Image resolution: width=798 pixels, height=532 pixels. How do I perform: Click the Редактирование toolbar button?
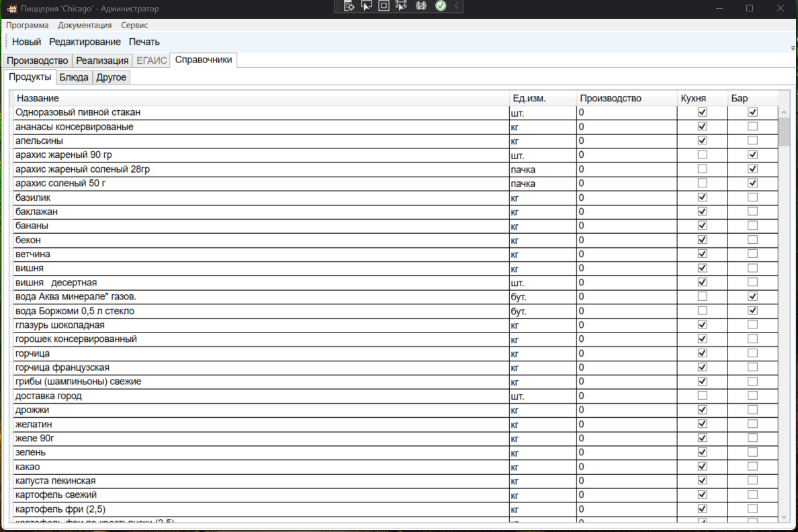point(85,42)
